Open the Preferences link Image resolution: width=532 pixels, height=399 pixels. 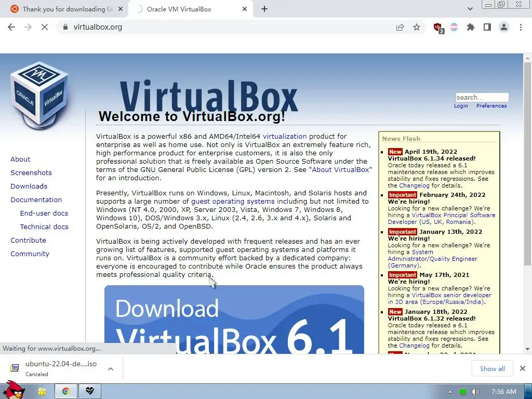pyautogui.click(x=491, y=106)
